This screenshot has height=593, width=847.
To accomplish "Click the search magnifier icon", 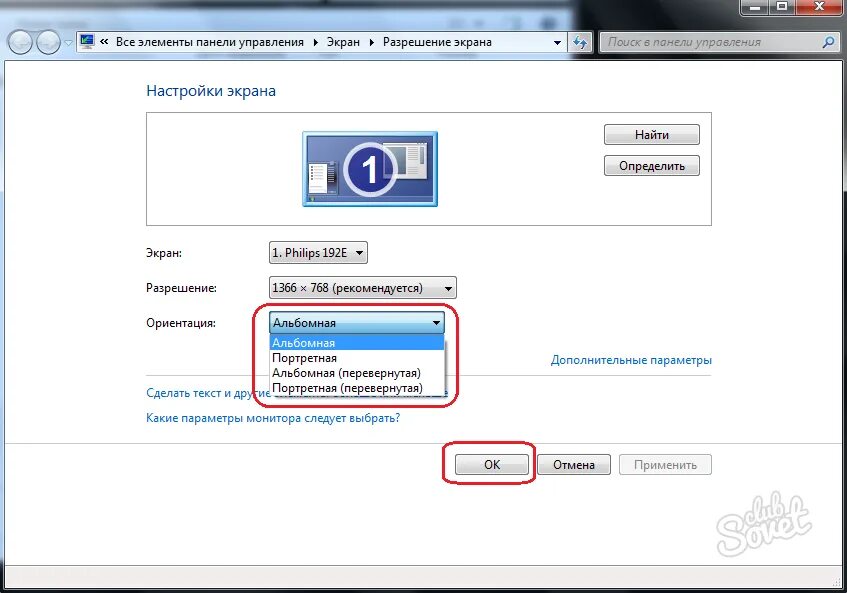I will [828, 42].
